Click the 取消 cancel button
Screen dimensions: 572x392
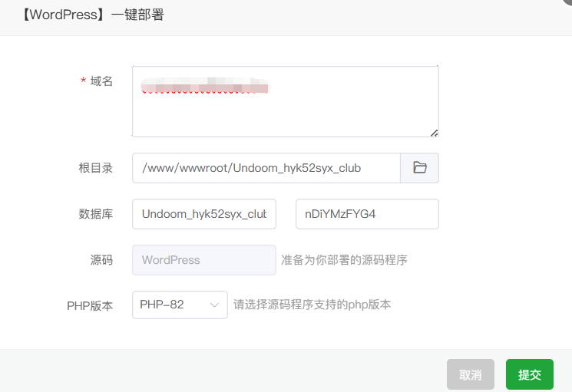[471, 374]
